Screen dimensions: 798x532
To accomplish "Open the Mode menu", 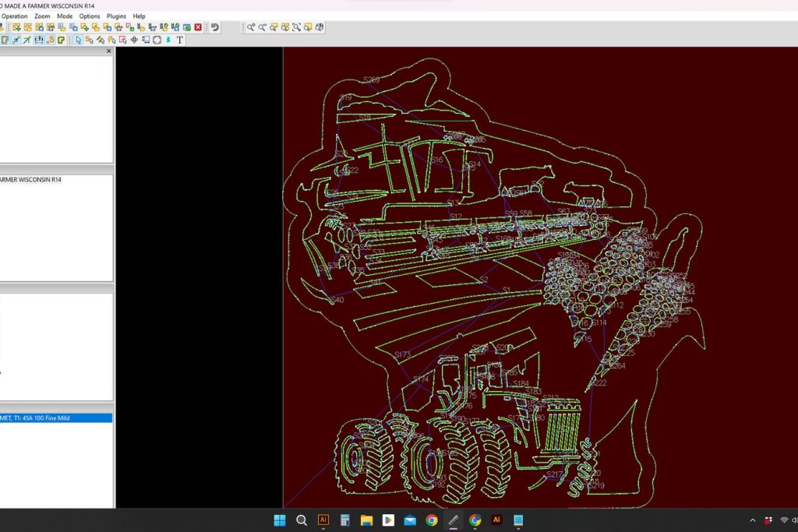I will [x=65, y=16].
